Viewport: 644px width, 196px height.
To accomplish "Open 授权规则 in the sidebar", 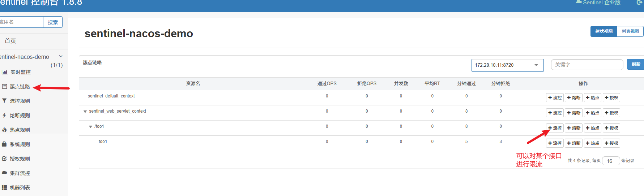I will (x=20, y=159).
